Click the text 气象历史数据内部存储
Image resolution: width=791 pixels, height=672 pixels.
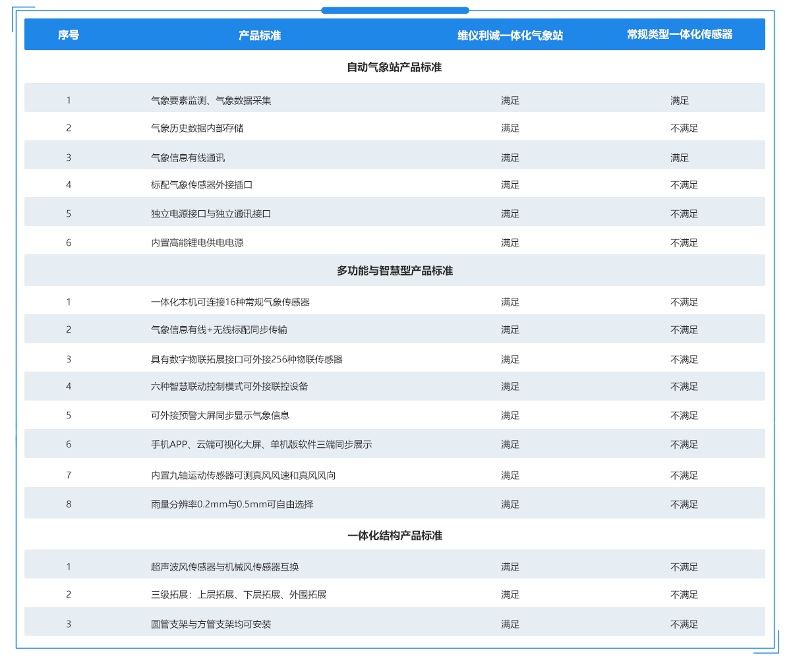(x=197, y=128)
